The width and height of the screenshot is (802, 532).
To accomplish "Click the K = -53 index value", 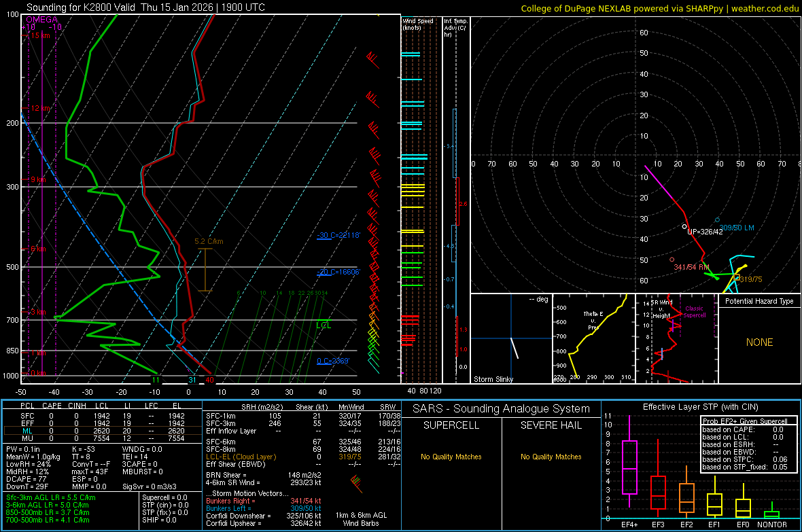I will (x=84, y=449).
